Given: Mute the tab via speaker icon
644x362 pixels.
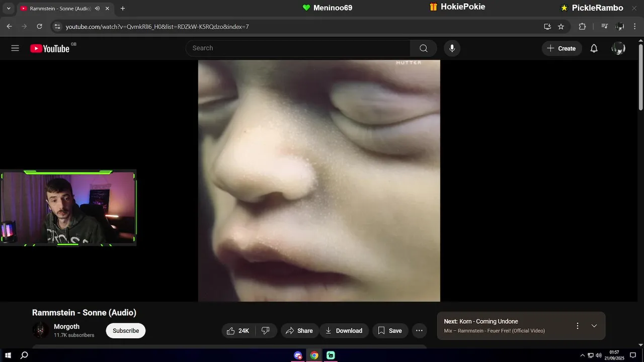Looking at the screenshot, I should (97, 9).
